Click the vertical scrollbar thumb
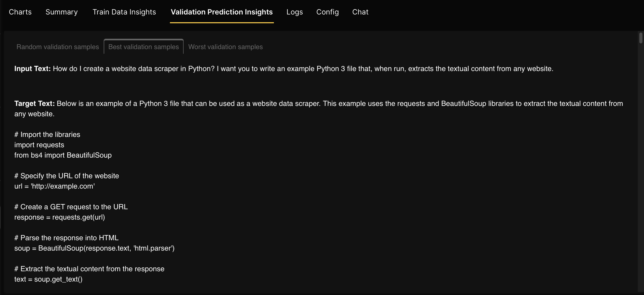 (x=641, y=38)
